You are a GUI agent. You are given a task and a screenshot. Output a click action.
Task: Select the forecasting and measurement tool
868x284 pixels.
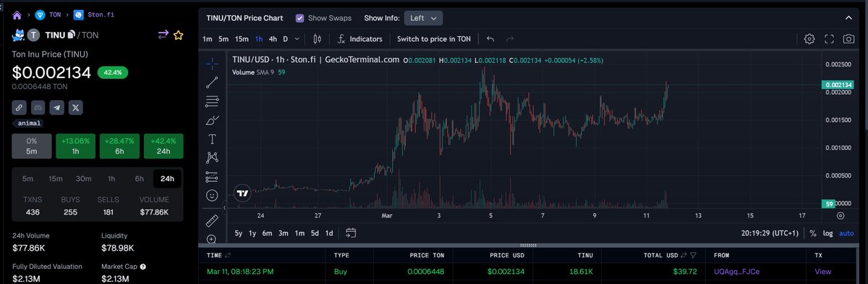pos(212,176)
